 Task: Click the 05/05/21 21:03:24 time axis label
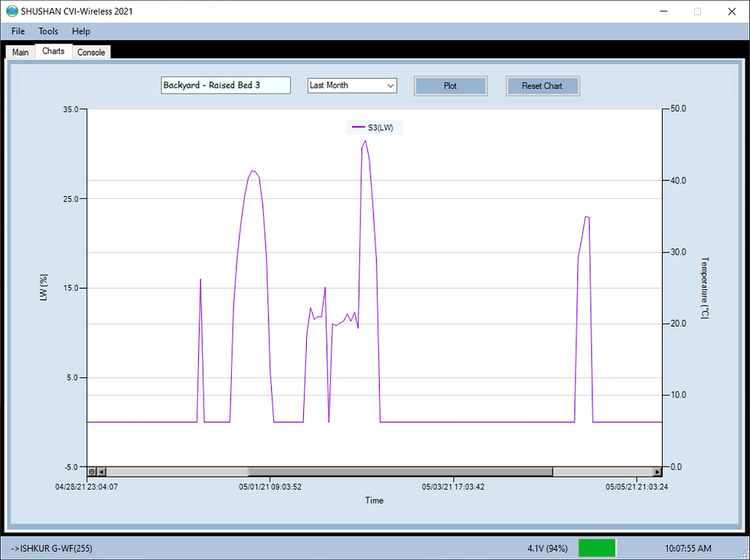point(637,487)
